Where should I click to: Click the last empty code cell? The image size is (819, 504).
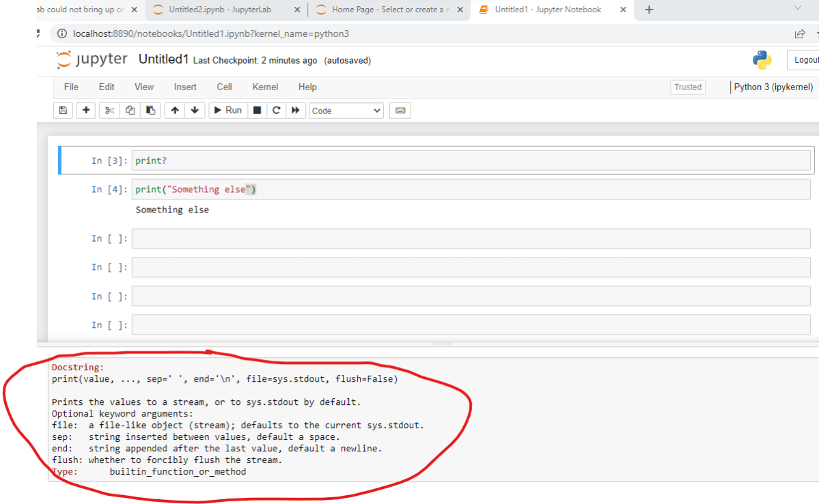(471, 325)
